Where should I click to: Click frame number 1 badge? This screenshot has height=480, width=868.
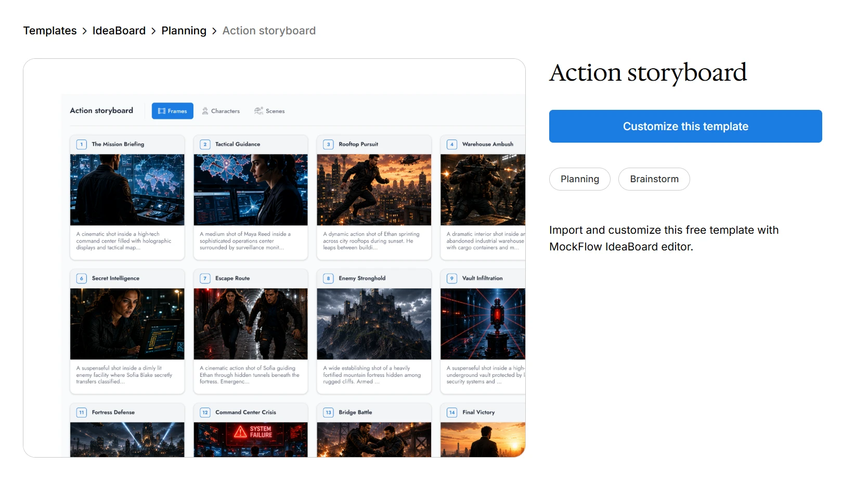[82, 144]
